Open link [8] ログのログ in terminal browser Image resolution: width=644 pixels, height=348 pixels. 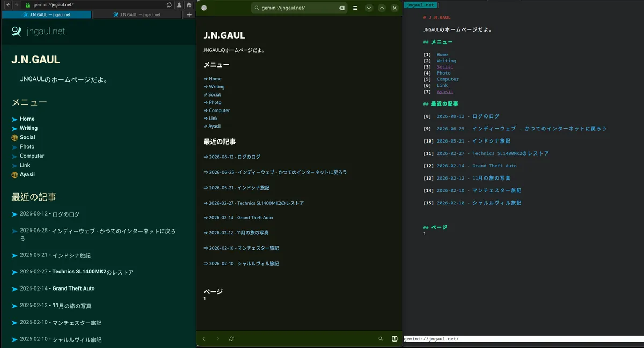468,116
